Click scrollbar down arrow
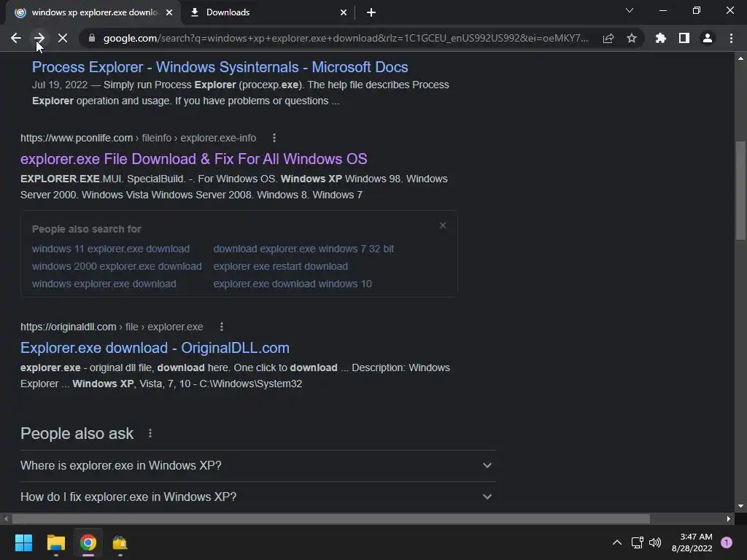747x560 pixels. [740, 506]
